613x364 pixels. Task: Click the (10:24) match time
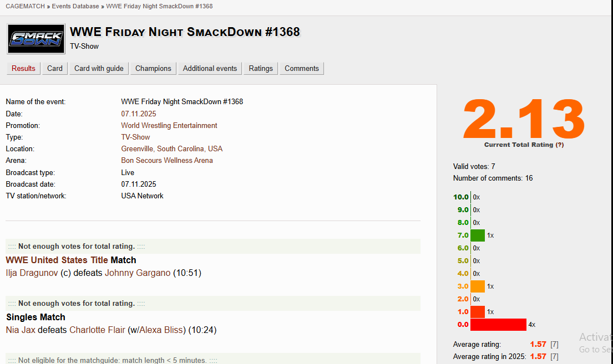202,330
